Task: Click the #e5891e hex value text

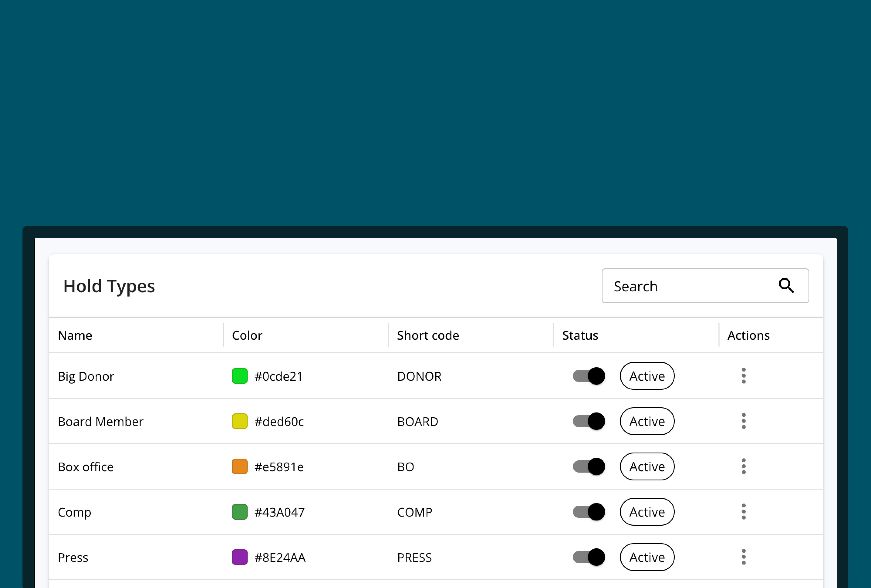Action: pos(279,466)
